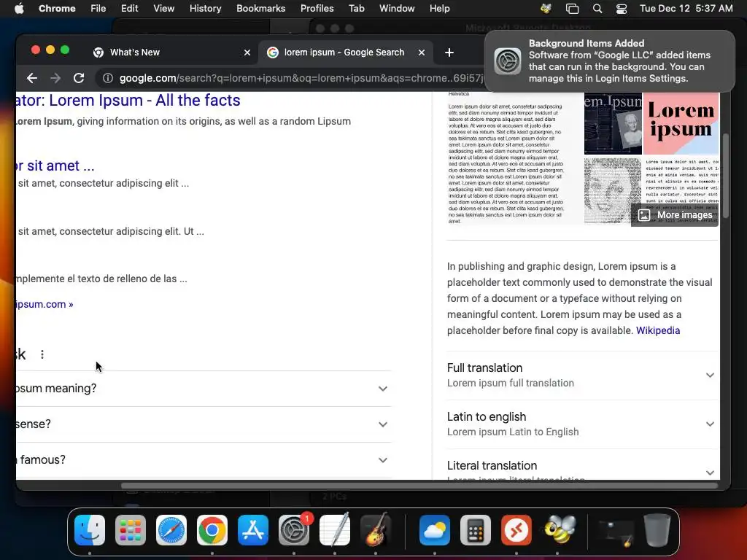Open Launchpad from the Dock
The height and width of the screenshot is (560, 747).
click(x=131, y=530)
